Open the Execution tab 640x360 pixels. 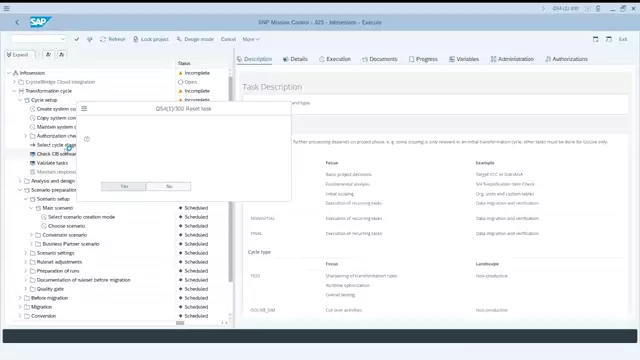335,59
